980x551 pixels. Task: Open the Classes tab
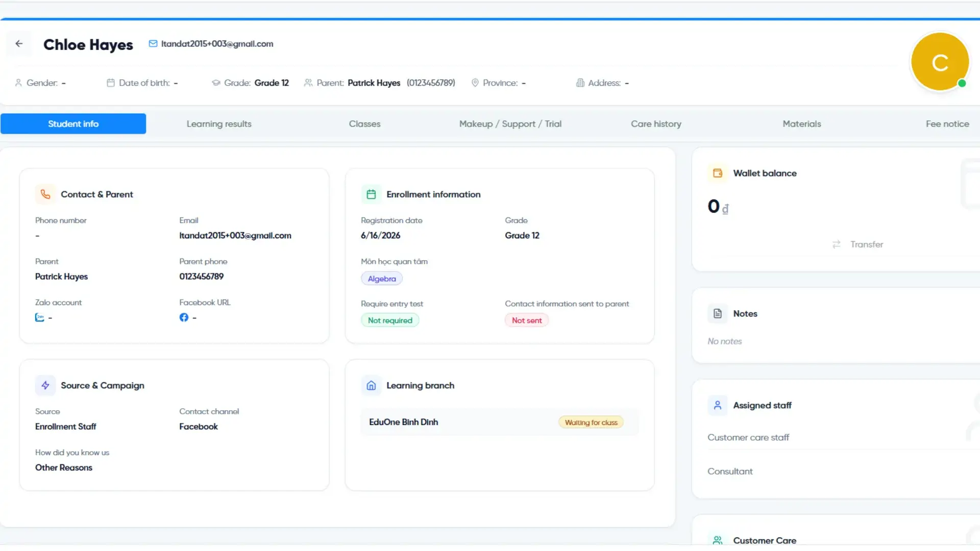tap(364, 124)
